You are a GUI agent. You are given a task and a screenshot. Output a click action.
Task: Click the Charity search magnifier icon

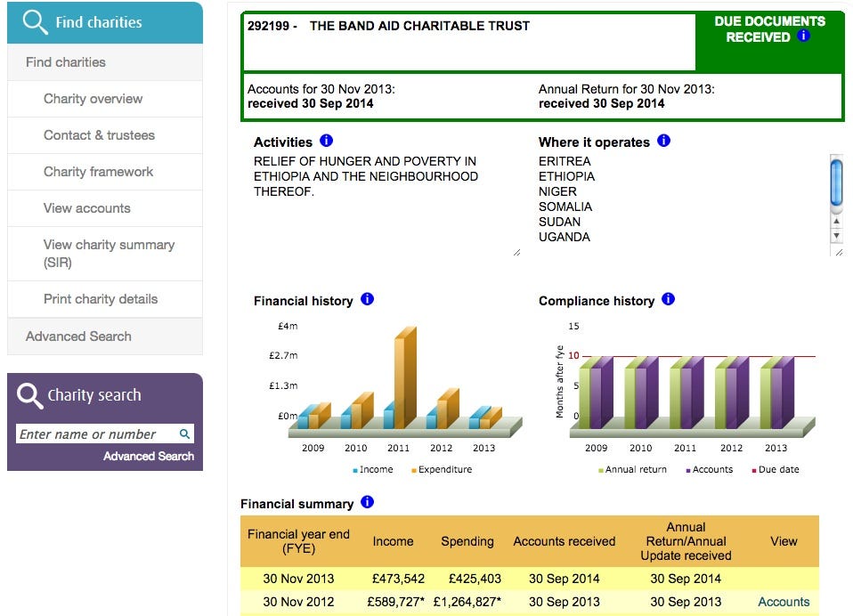(x=29, y=395)
